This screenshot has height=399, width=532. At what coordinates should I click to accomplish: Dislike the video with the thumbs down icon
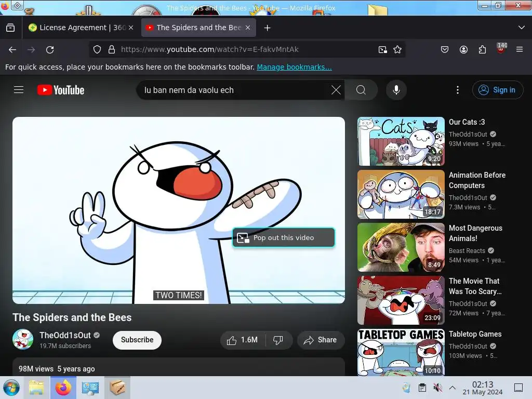click(x=278, y=340)
